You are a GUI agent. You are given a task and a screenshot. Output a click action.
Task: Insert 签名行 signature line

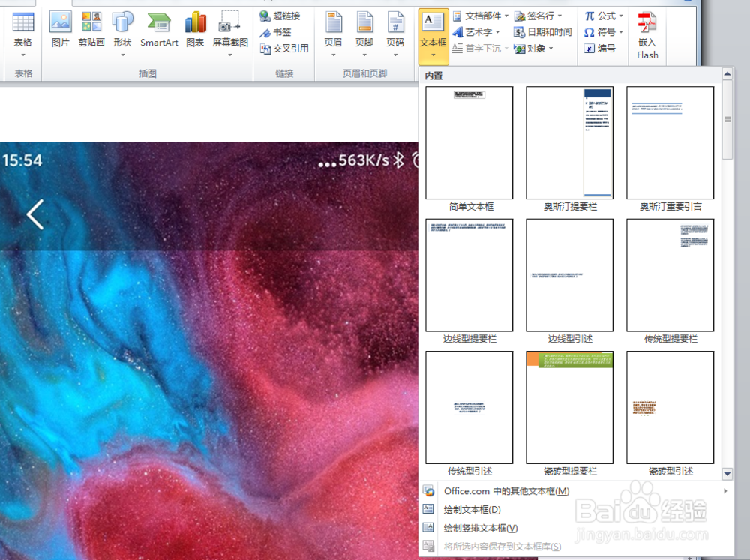tap(538, 16)
